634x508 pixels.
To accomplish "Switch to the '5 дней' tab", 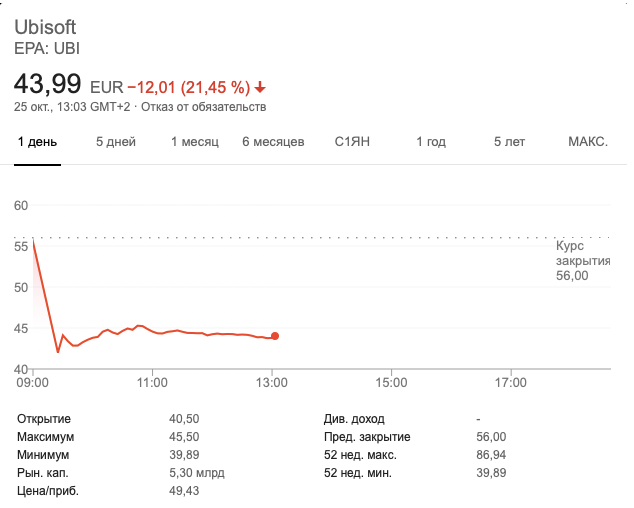I will coord(115,142).
